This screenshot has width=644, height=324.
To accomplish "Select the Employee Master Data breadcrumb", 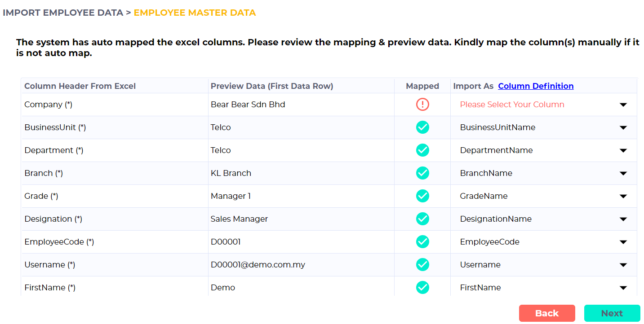I will click(195, 13).
